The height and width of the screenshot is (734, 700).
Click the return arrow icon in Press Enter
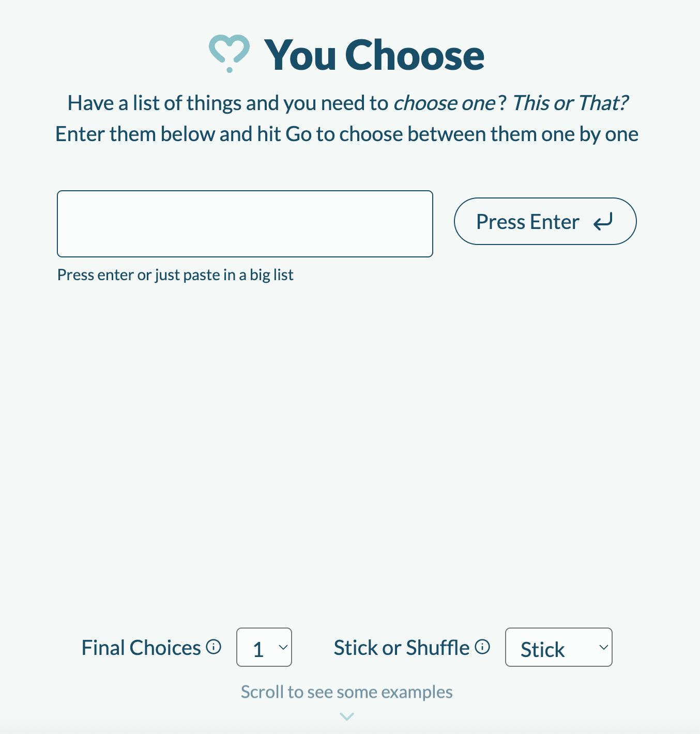(603, 222)
